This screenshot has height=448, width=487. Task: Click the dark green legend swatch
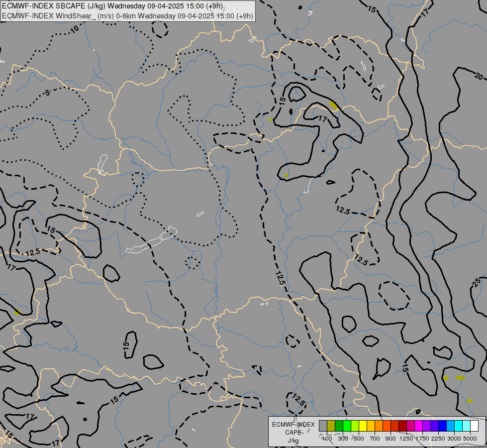click(x=339, y=426)
